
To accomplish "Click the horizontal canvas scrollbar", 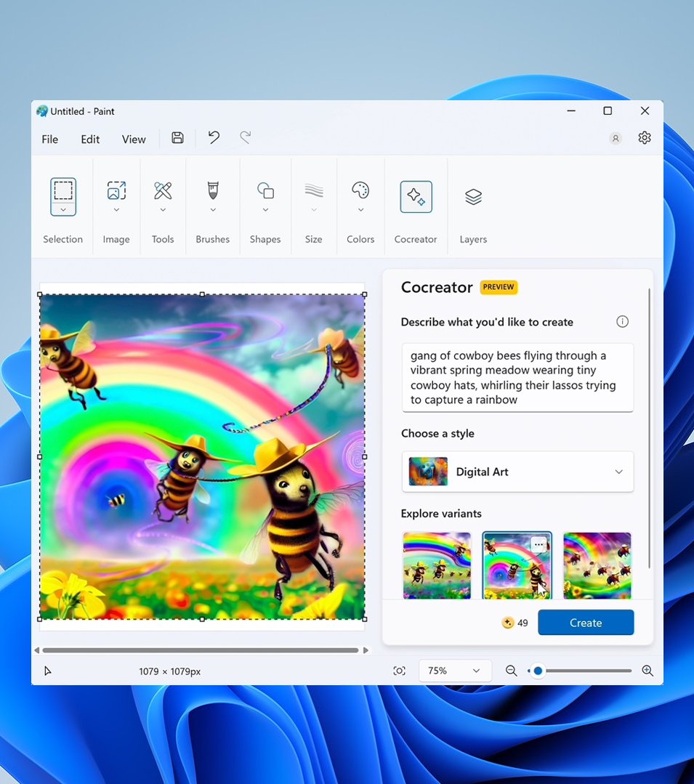I will 201,650.
